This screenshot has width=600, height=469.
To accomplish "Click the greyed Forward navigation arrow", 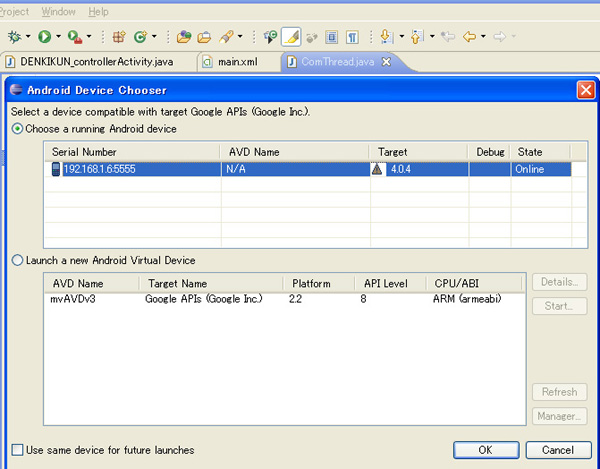I will pos(499,37).
